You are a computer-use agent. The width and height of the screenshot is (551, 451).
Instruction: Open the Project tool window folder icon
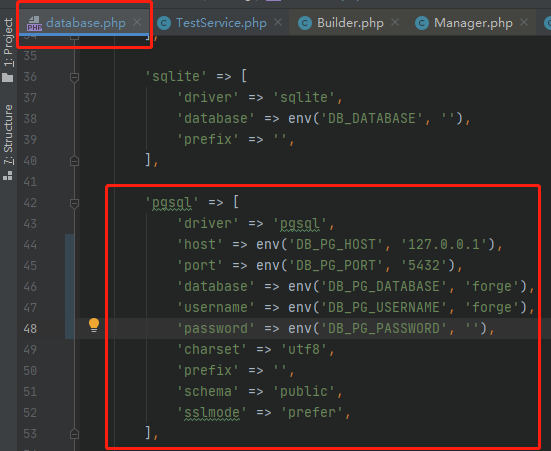(x=7, y=77)
